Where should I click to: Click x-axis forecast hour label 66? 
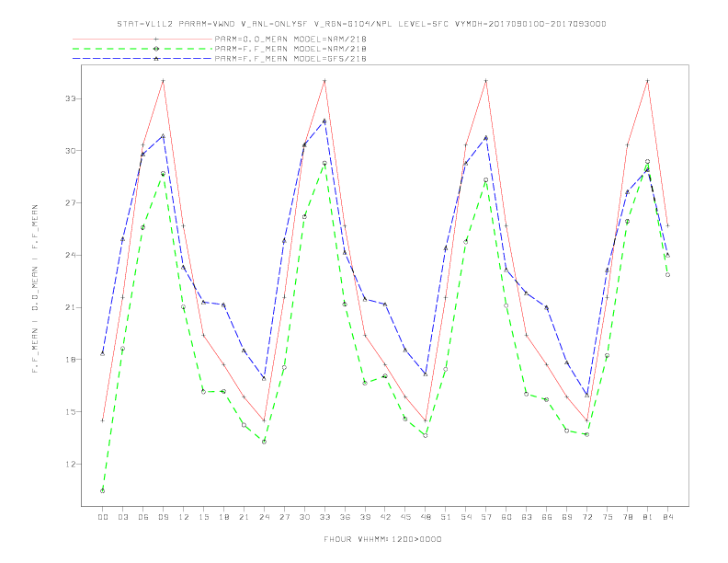pyautogui.click(x=547, y=517)
